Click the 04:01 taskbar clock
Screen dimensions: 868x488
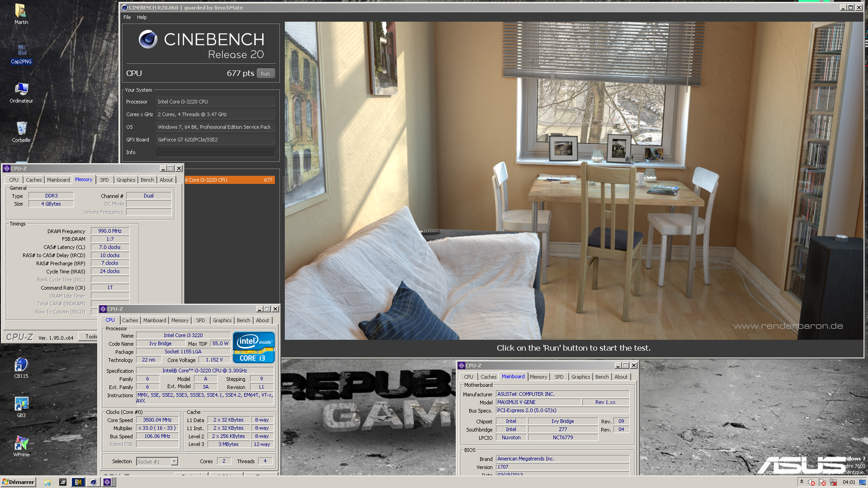click(x=849, y=482)
